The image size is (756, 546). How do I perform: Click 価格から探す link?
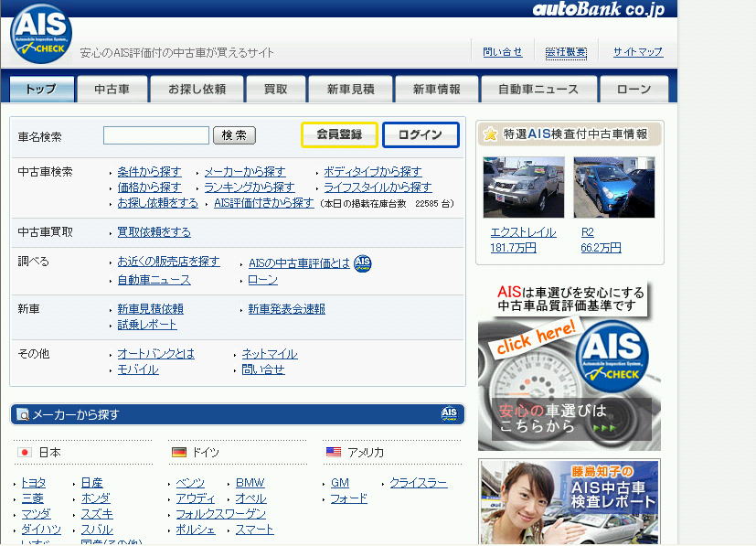(150, 187)
